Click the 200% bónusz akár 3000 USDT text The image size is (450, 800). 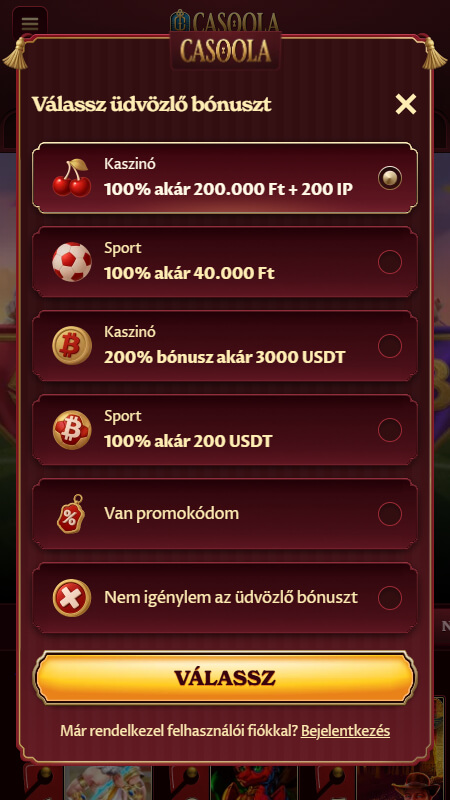pyautogui.click(x=224, y=357)
